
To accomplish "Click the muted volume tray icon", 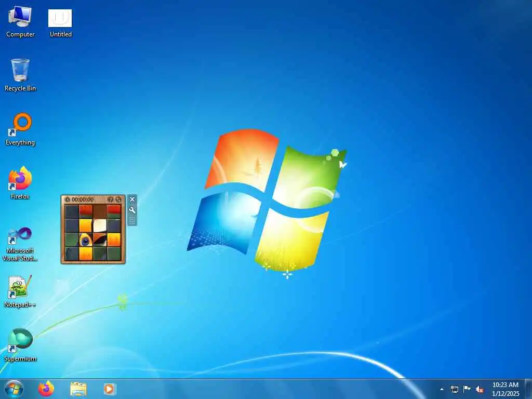I will 480,389.
